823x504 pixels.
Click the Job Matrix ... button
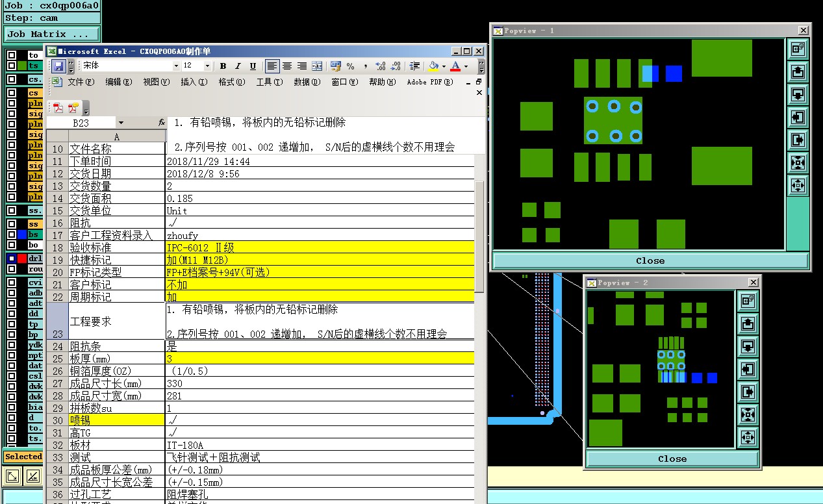point(52,34)
